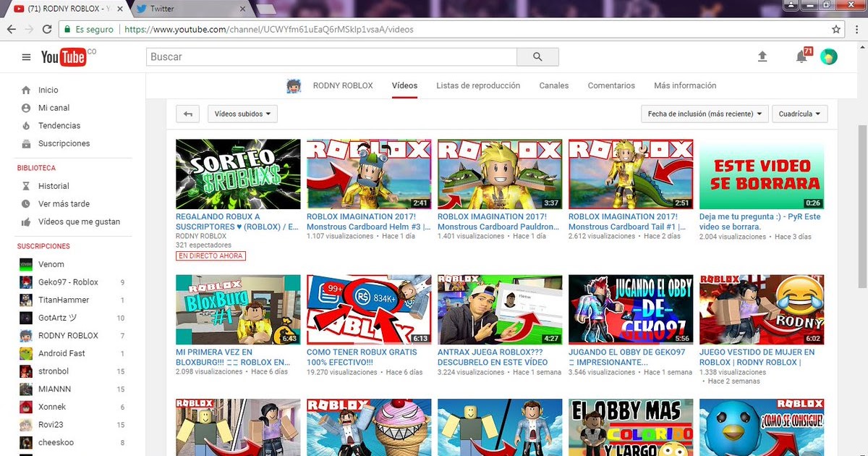Click the Cardboard Helm #3 thumbnail
Image resolution: width=868 pixels, height=456 pixels.
tap(369, 174)
